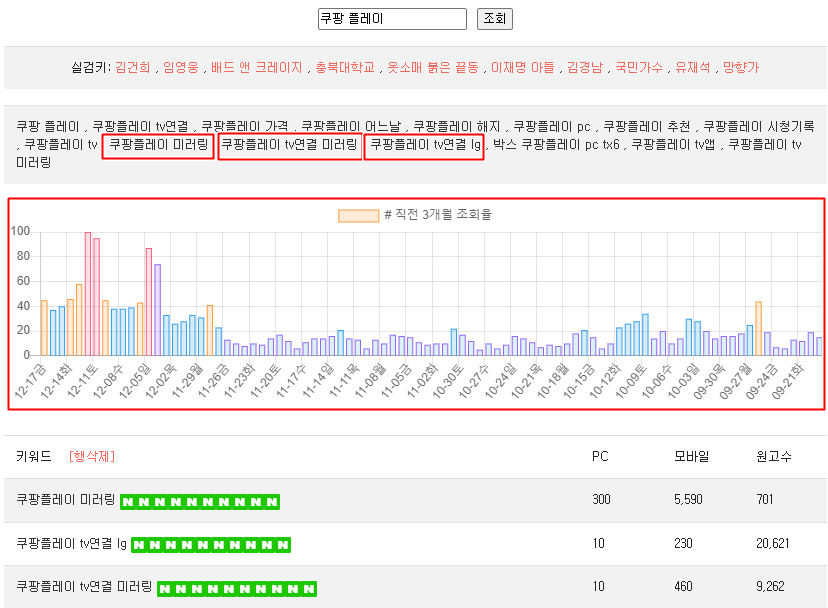This screenshot has width=828, height=608.
Task: Click last green N badge of tv연결 lg row
Action: [x=283, y=545]
